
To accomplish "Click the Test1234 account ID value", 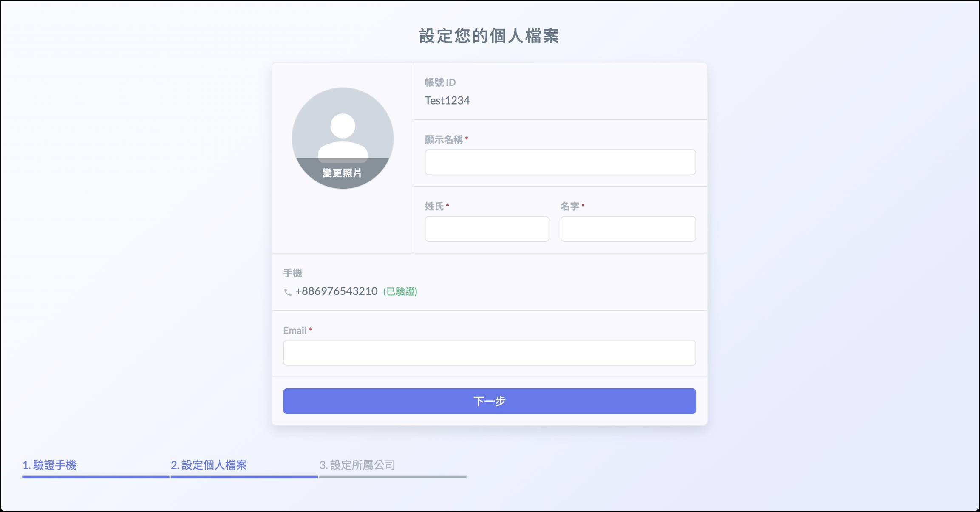I will [447, 100].
